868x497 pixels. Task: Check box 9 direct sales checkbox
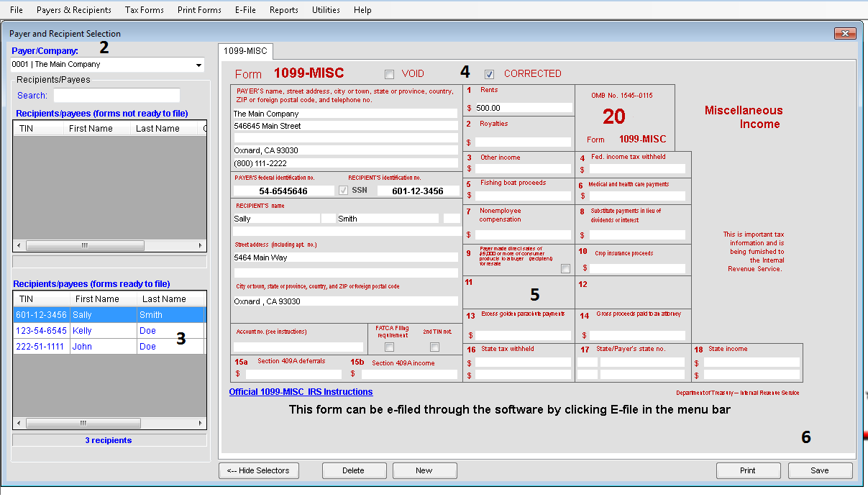tap(565, 268)
